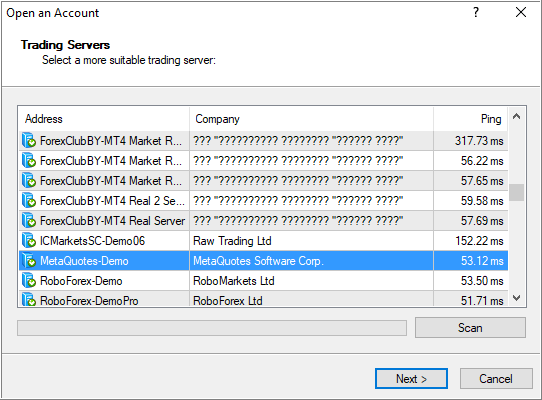
Task: Click server icon of row with 317.73 ms ping
Action: (x=29, y=141)
